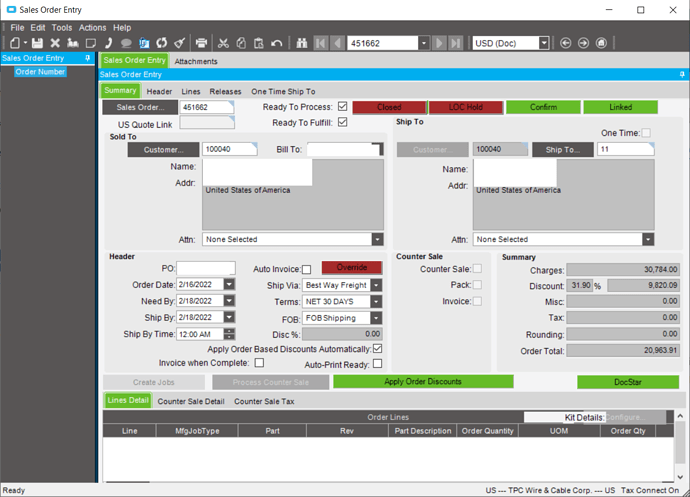Toggle Apply Order Based Discounts Automatically

click(378, 349)
